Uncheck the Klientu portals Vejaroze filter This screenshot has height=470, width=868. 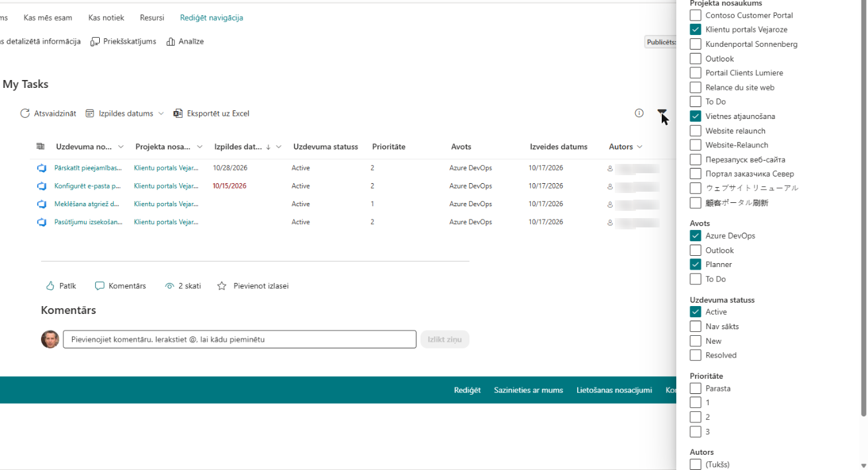pyautogui.click(x=695, y=30)
